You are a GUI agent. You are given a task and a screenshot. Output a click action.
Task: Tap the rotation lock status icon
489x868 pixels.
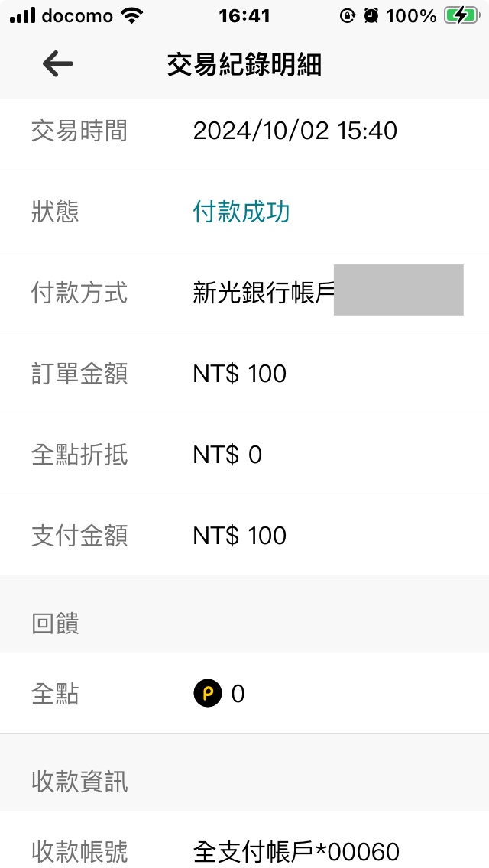[348, 15]
